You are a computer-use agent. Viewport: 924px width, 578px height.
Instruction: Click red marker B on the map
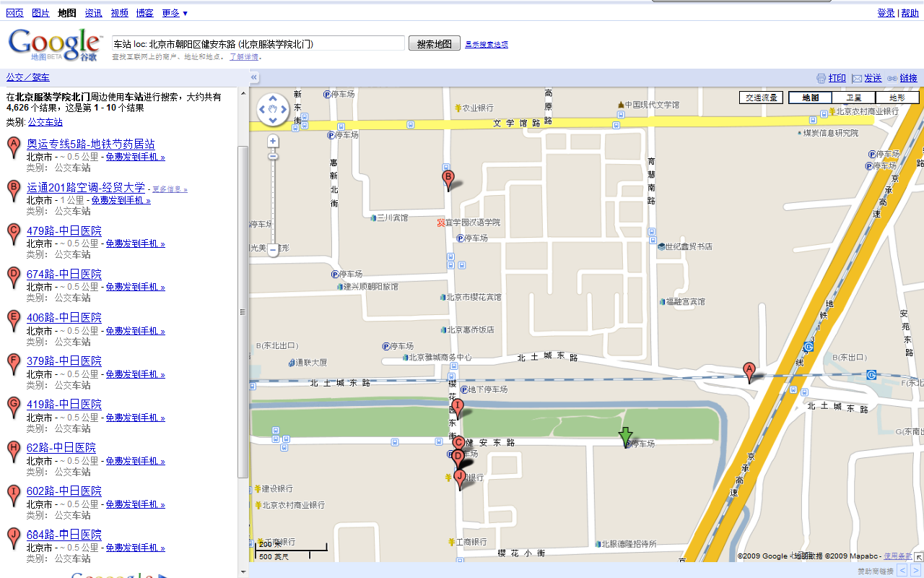(448, 178)
